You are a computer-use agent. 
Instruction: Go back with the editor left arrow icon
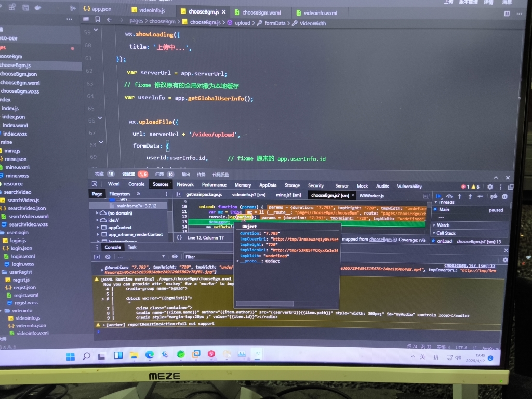click(x=109, y=20)
